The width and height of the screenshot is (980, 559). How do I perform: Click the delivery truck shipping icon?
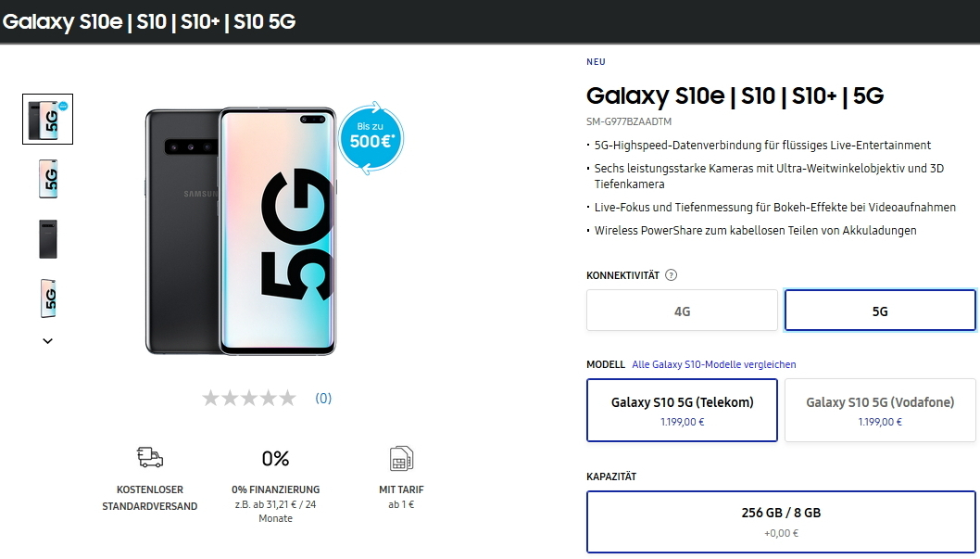point(149,457)
